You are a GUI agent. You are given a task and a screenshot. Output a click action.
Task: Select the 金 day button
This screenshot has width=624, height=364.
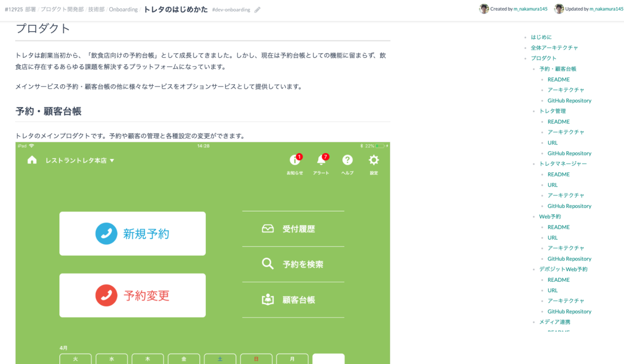pos(184,359)
